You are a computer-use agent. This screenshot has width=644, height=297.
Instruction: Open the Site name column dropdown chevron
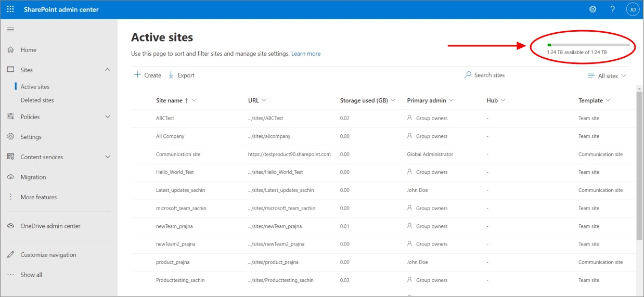(194, 100)
